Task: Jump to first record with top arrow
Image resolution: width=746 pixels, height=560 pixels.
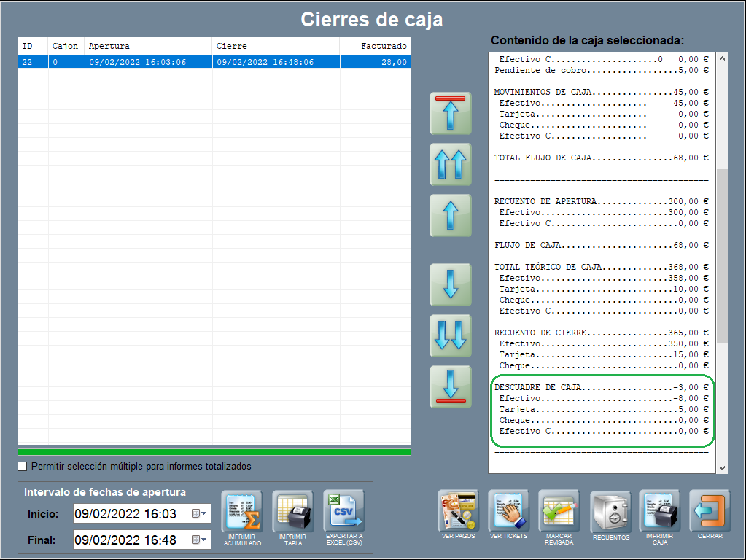Action: tap(450, 113)
